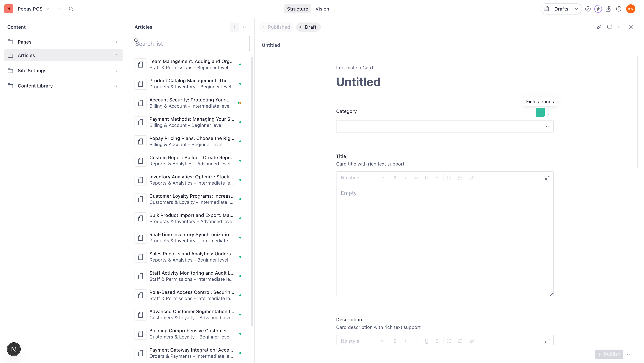Open the global create plus icon

point(59,9)
